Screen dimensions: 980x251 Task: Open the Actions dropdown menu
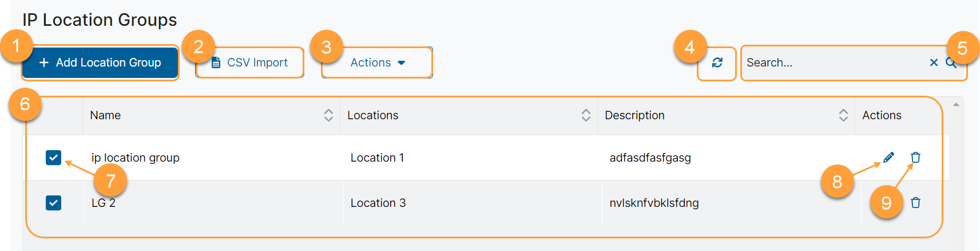[x=378, y=62]
